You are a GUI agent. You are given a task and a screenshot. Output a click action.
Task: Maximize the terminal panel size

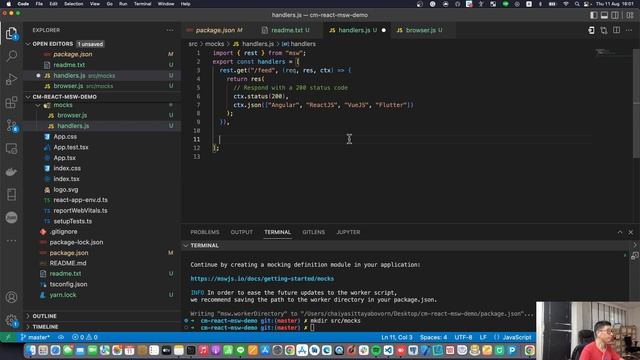tap(620, 232)
